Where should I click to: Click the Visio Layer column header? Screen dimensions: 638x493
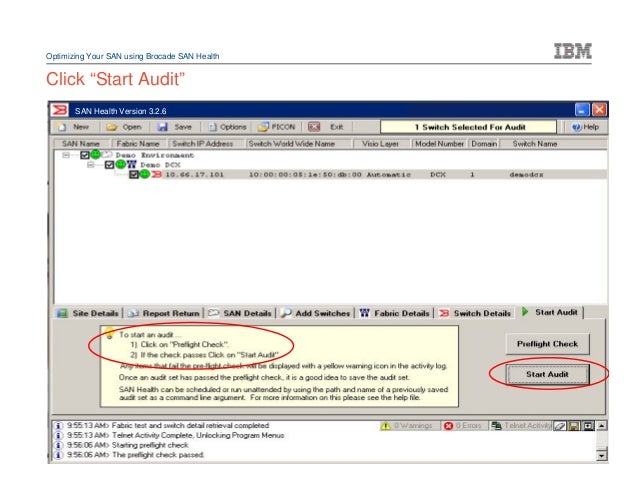point(380,144)
